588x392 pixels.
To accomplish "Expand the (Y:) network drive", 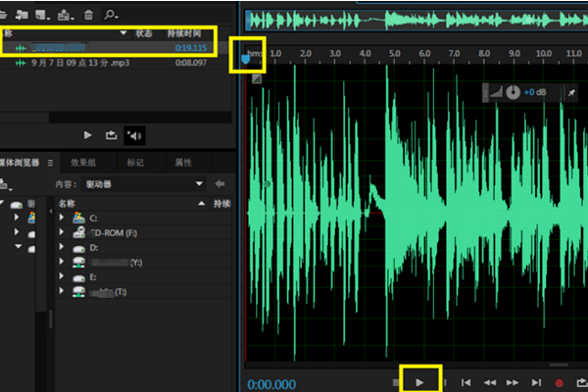I will point(62,262).
